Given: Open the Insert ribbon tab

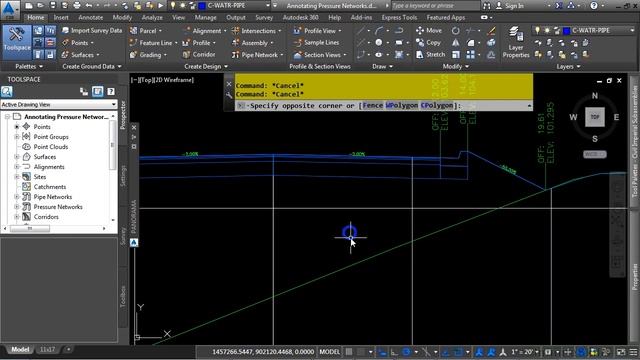Looking at the screenshot, I should pos(61,18).
